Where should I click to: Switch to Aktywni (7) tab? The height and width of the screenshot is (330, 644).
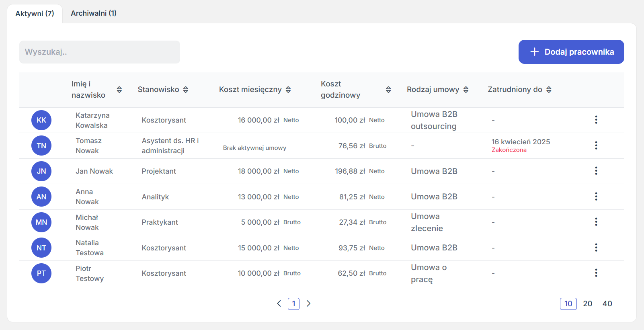click(35, 14)
